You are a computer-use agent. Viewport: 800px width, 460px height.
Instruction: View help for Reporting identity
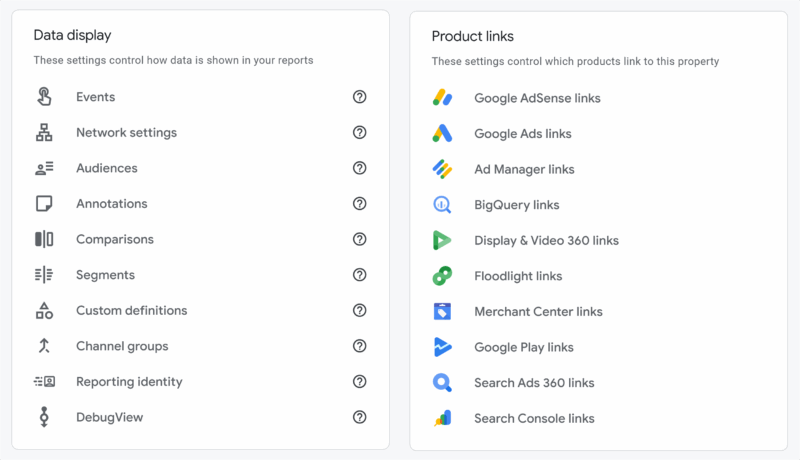pyautogui.click(x=360, y=381)
